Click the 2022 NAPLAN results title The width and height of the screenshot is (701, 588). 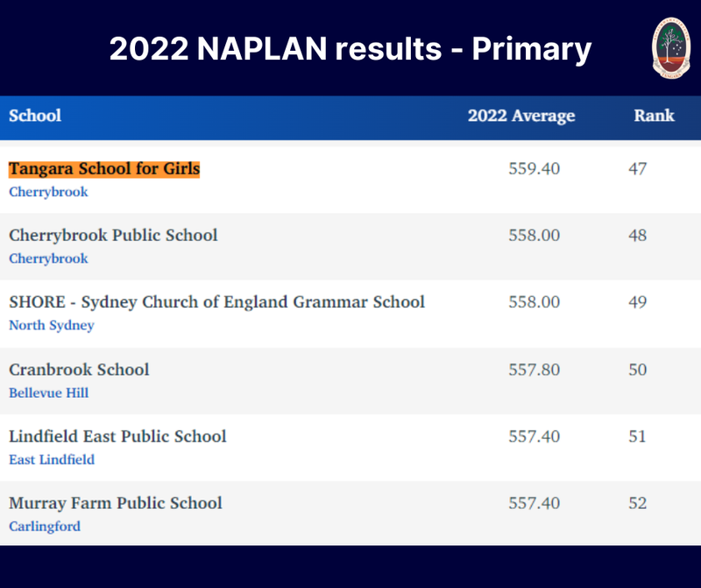click(350, 49)
